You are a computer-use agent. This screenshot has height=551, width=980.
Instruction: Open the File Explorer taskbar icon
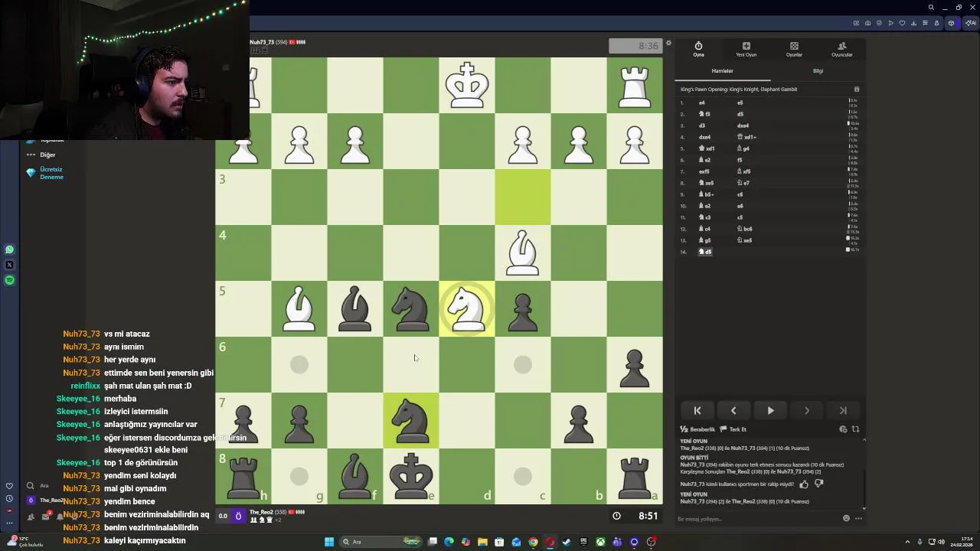coord(482,542)
